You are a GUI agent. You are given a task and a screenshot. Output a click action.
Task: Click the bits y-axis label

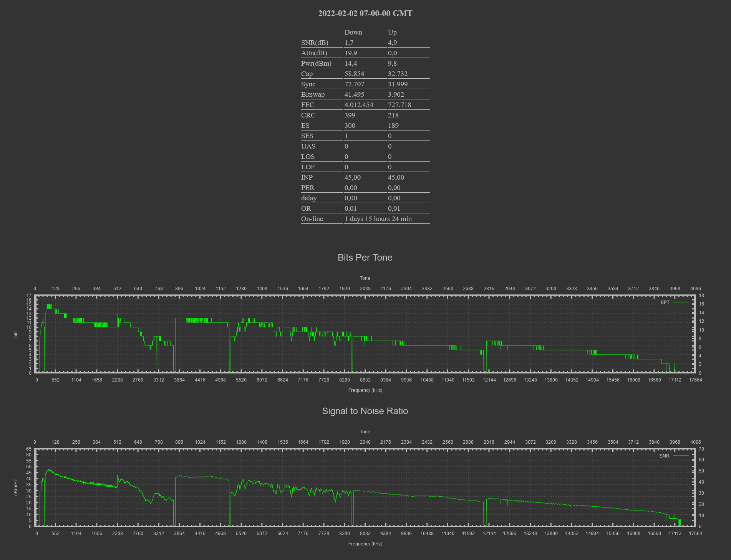point(16,334)
